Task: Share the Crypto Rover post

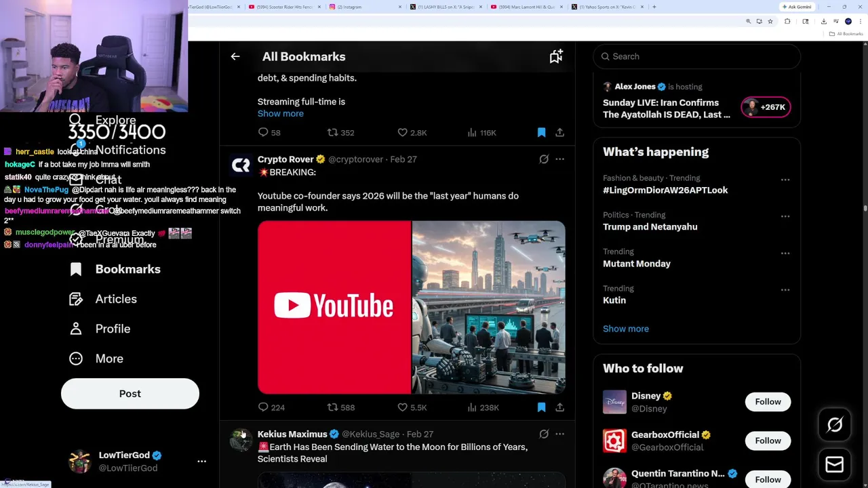Action: pyautogui.click(x=559, y=407)
